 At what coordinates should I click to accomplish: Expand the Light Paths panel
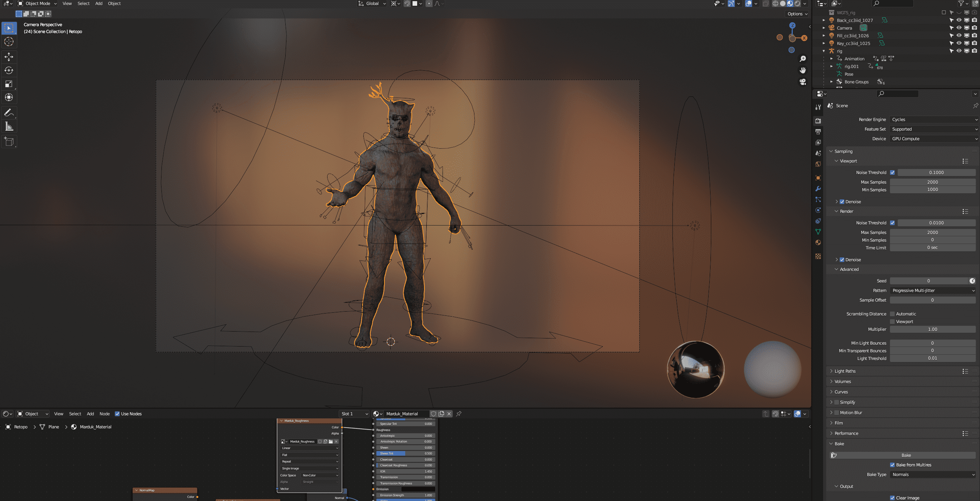pos(845,371)
